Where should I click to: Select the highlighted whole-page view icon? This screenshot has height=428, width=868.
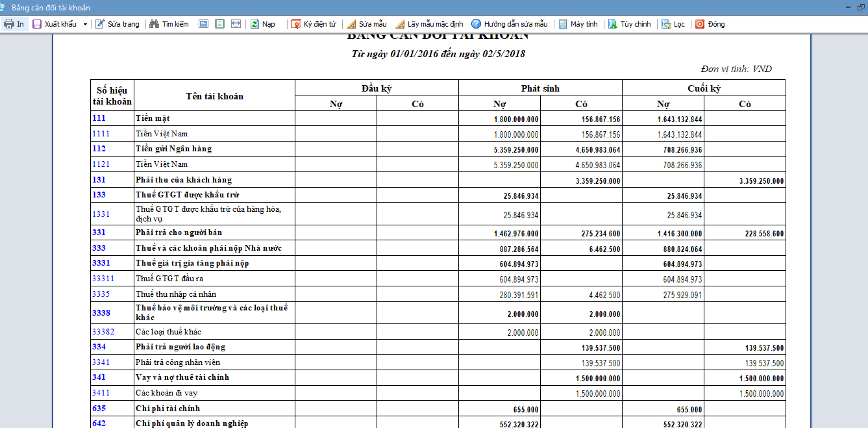coord(219,24)
